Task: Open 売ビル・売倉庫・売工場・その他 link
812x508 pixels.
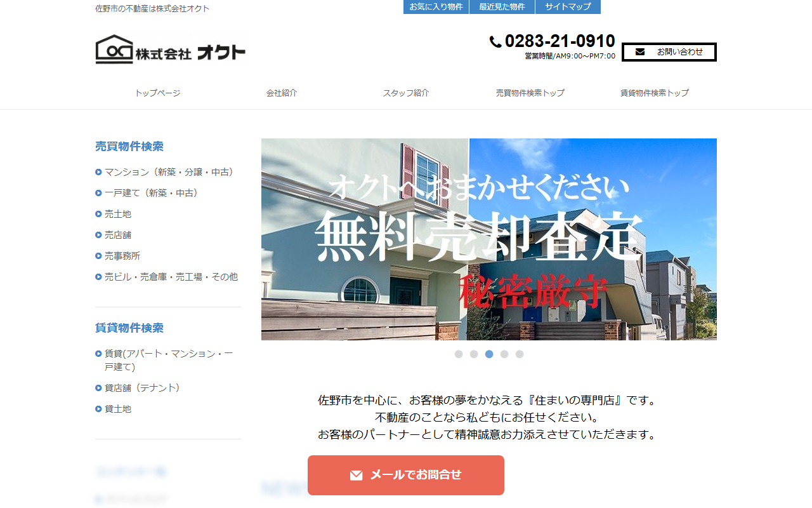Action: [x=171, y=277]
